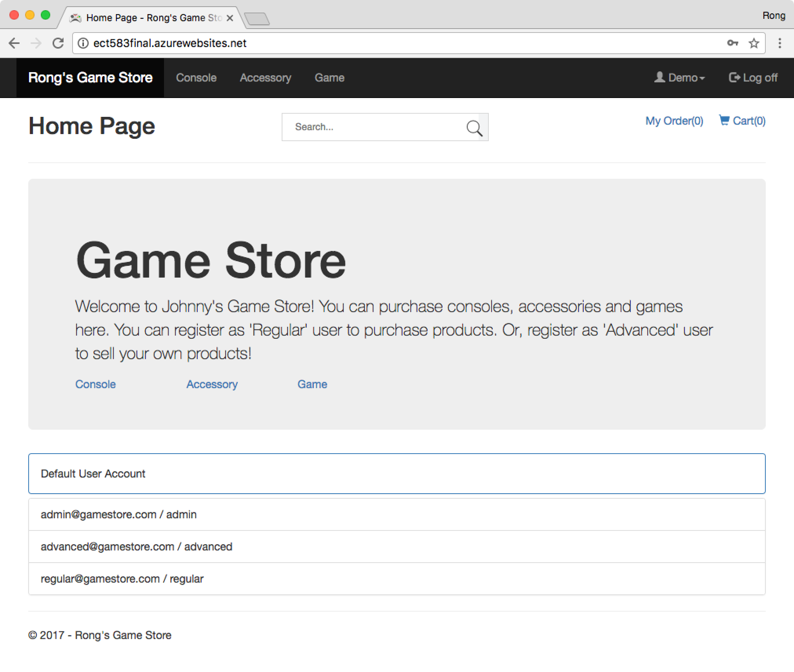Click Log off in the navbar
Image resolution: width=794 pixels, height=672 pixels.
(753, 78)
